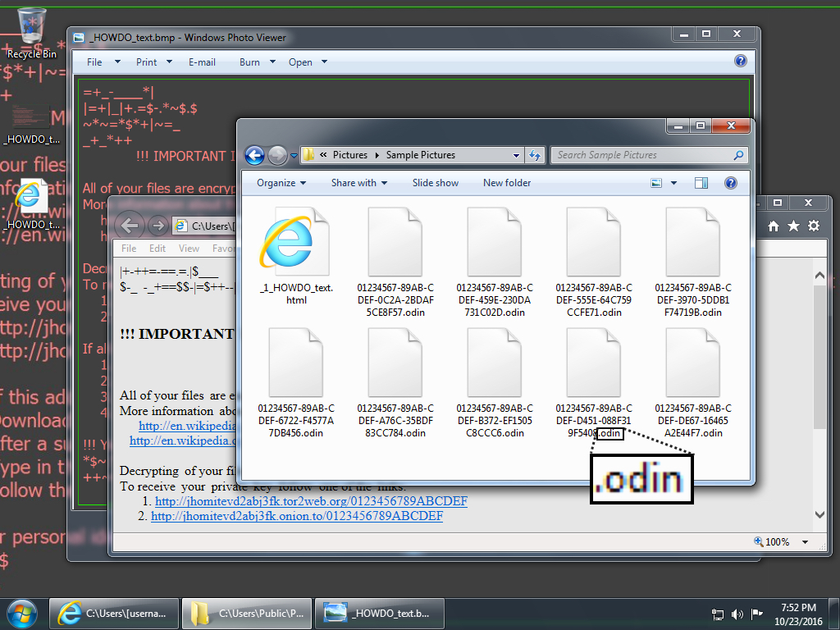Click the scroll down arrow in IE
This screenshot has width=840, height=630.
point(819,514)
